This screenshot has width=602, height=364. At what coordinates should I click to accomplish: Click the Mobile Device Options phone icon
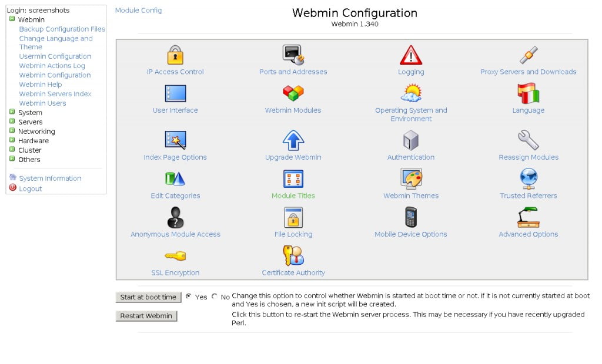(411, 217)
